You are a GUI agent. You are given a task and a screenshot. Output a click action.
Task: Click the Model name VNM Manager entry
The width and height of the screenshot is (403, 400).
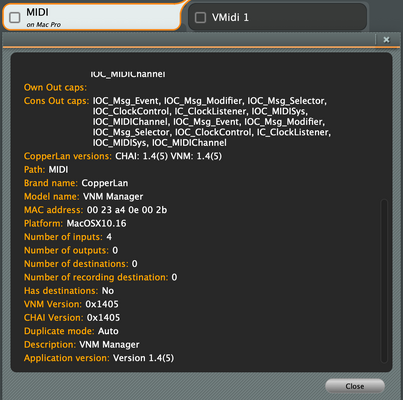[x=83, y=197]
